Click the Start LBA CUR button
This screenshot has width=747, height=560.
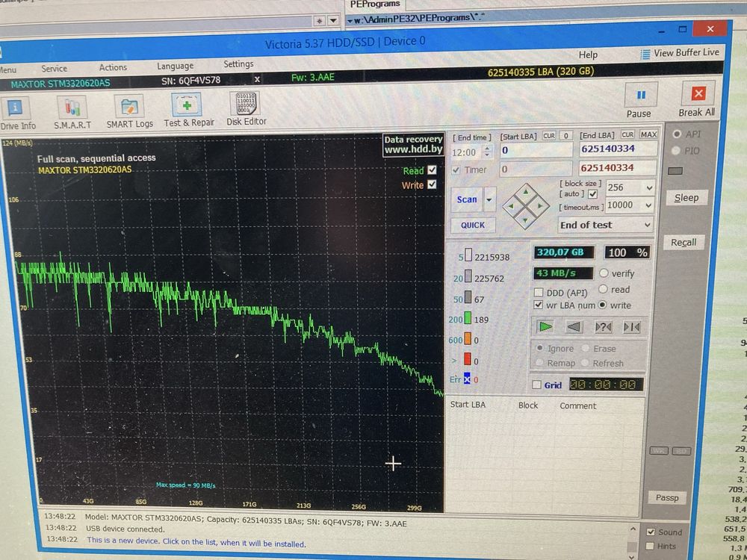[x=549, y=136]
